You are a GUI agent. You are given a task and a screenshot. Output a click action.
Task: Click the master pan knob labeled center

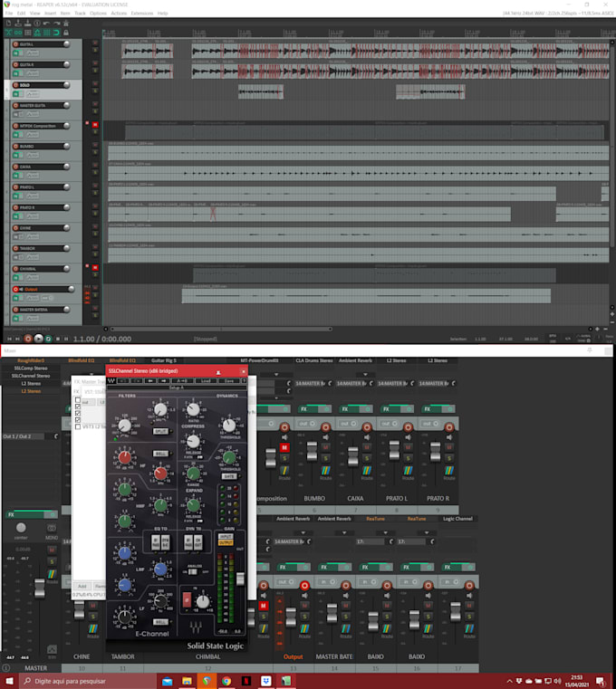pos(21,527)
